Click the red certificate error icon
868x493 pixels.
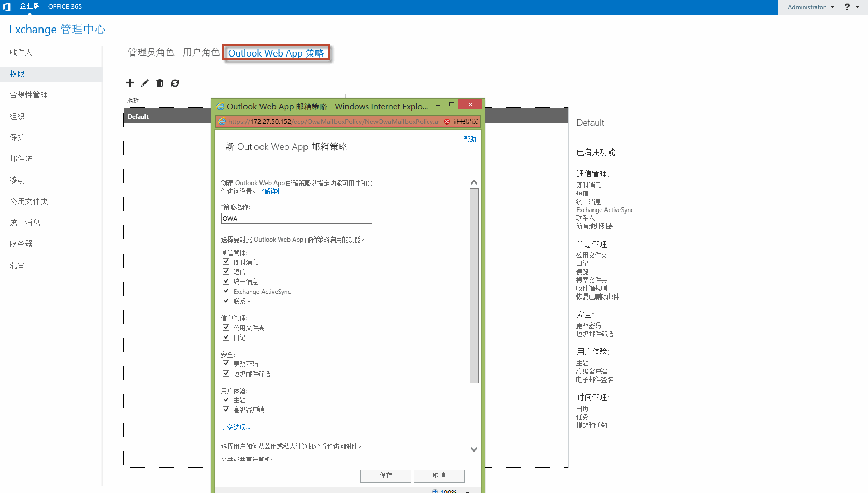(x=447, y=122)
